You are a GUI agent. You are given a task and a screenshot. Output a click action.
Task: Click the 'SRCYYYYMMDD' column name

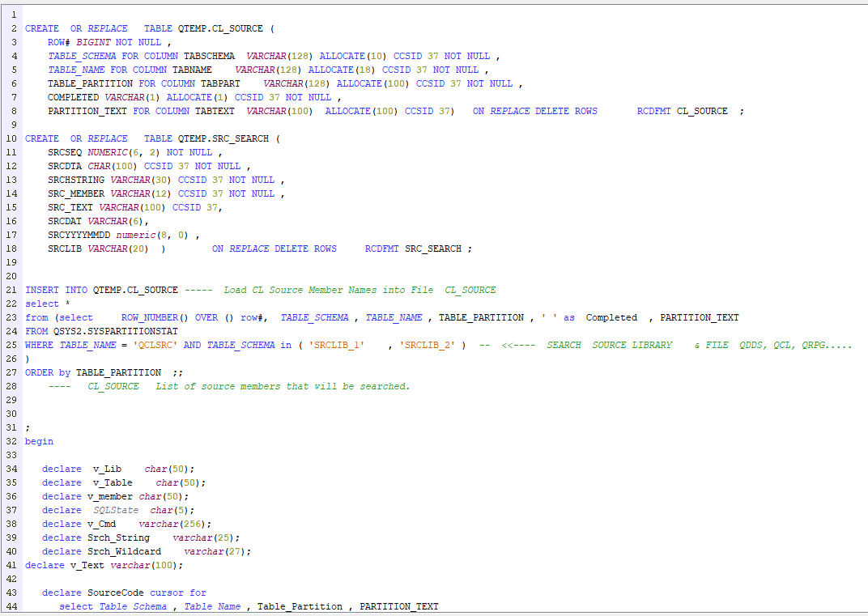click(79, 235)
